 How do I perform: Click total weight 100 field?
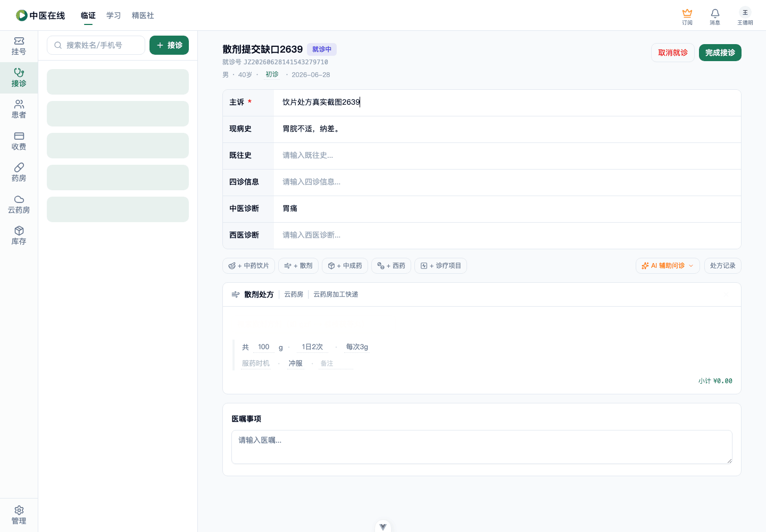264,347
